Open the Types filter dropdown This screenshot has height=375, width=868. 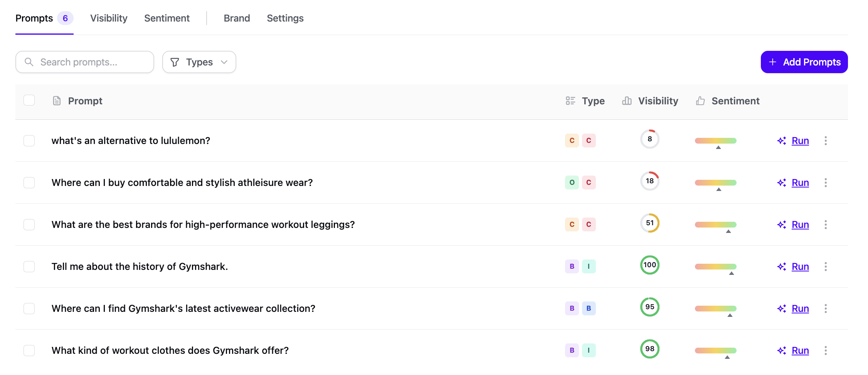pyautogui.click(x=199, y=62)
